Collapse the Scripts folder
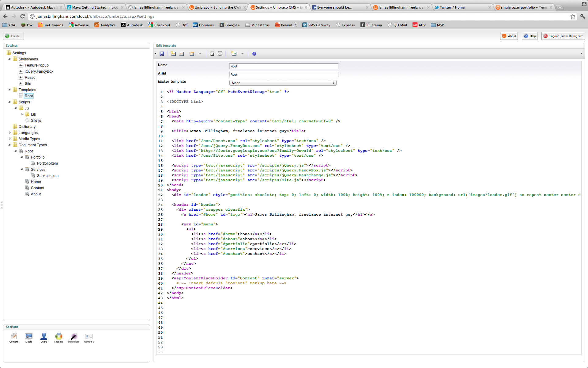Image resolution: width=588 pixels, height=368 pixels. pos(9,102)
